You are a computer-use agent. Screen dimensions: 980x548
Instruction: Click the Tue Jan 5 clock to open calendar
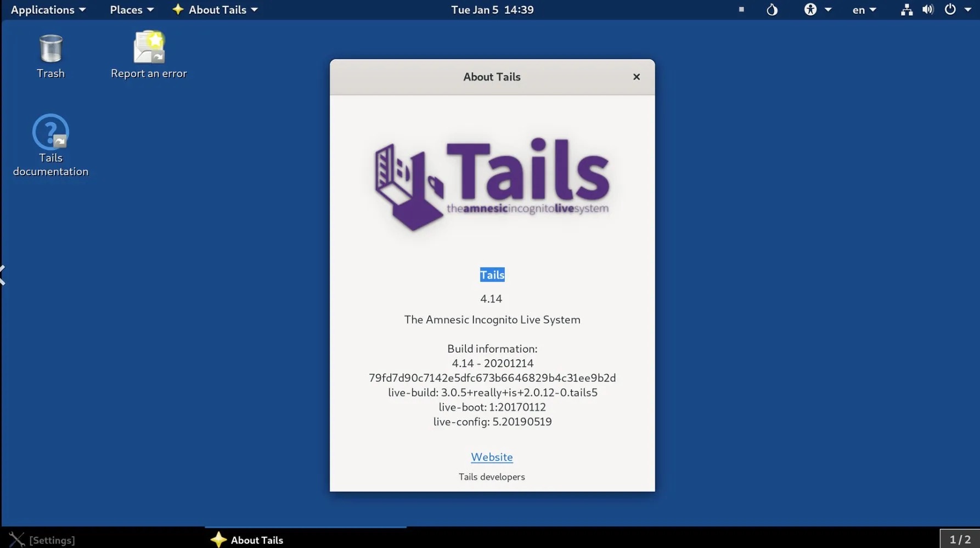pyautogui.click(x=492, y=9)
